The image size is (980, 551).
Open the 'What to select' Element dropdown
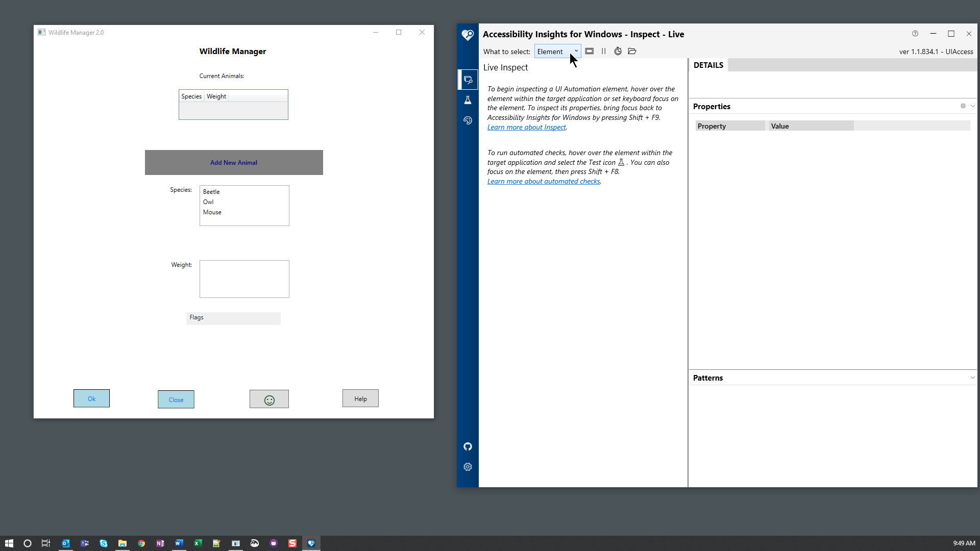(557, 52)
